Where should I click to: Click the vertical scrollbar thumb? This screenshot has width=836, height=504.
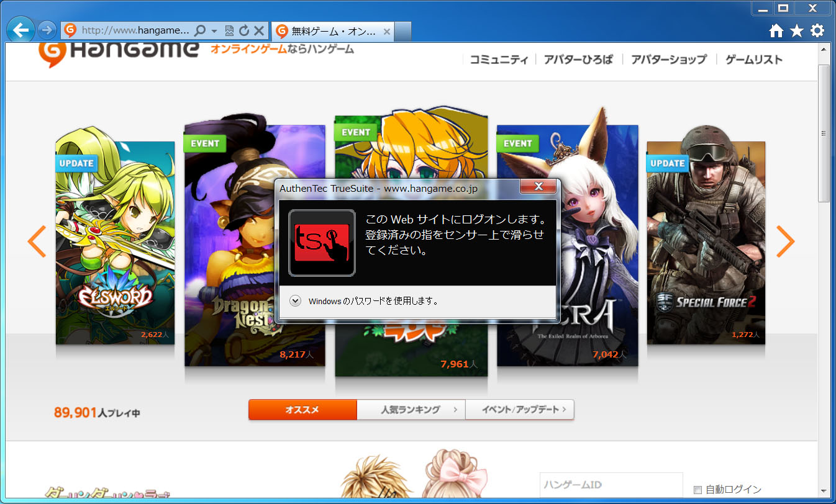point(824,133)
